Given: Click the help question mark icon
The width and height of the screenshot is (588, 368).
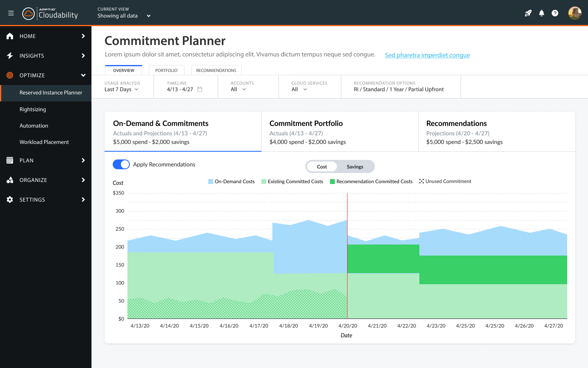Looking at the screenshot, I should pyautogui.click(x=555, y=13).
